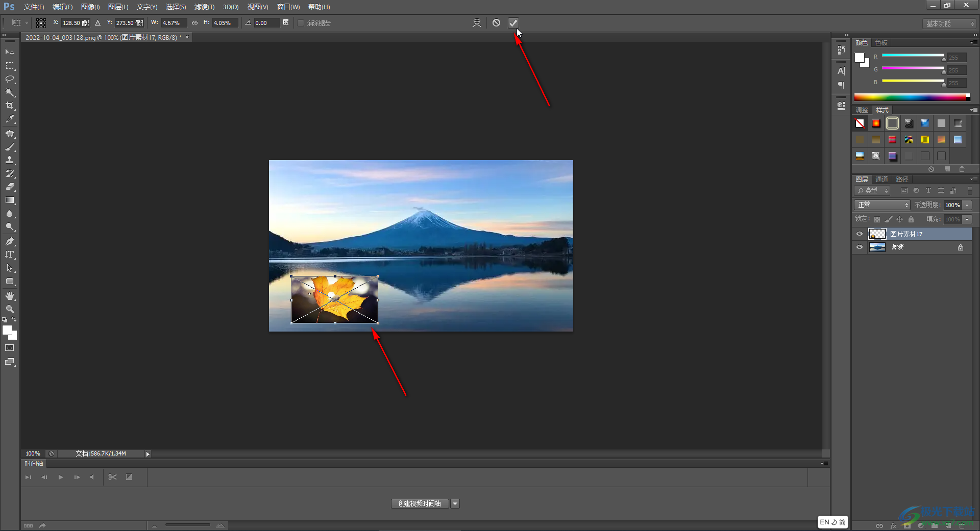
Task: Select the Crop tool
Action: coord(10,106)
